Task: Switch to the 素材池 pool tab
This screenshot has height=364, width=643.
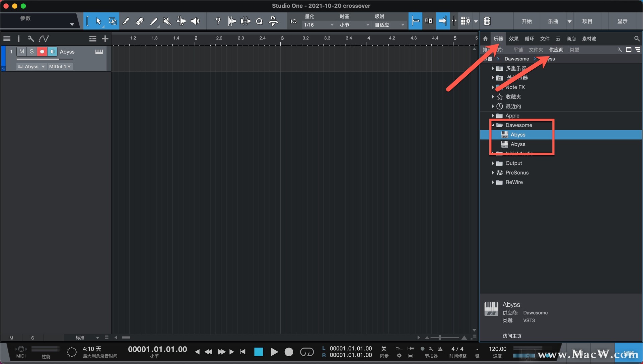Action: 589,39
